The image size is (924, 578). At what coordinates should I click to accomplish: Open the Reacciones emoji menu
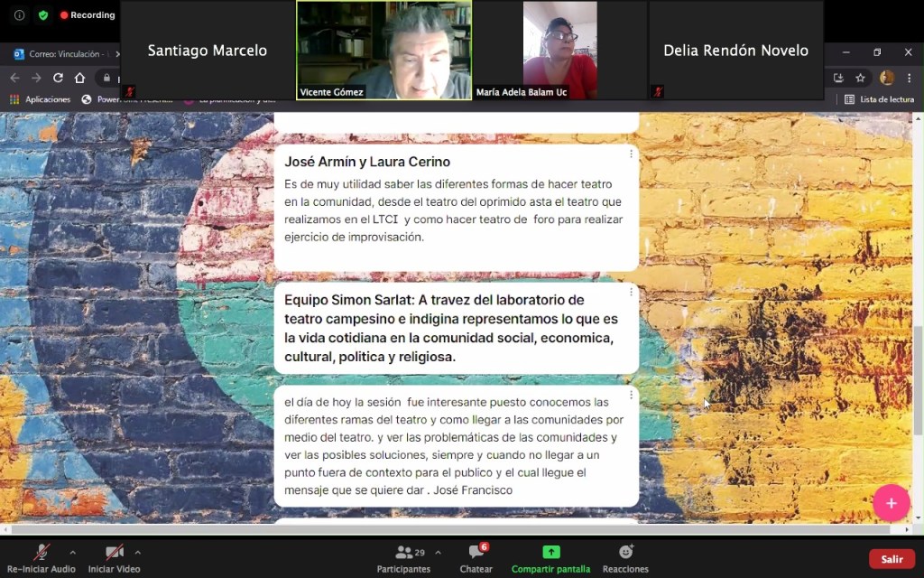(x=625, y=552)
